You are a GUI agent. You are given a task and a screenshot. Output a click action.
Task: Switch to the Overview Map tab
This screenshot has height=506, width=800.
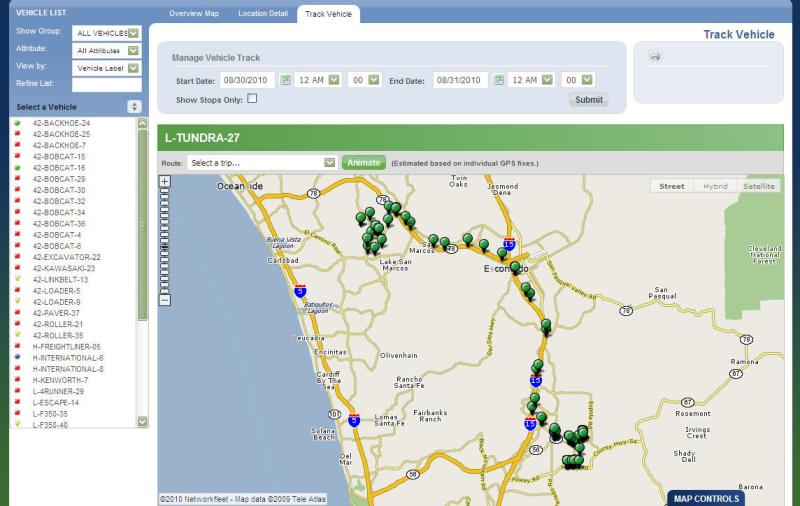click(194, 15)
